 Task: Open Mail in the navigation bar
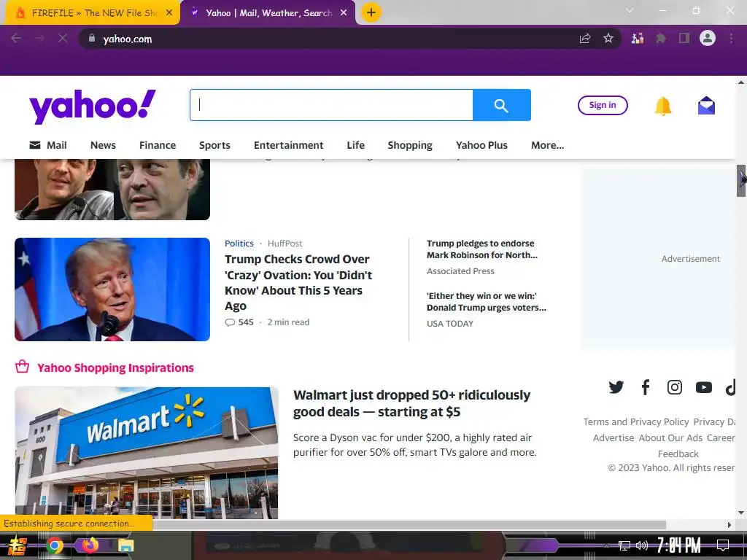tap(48, 145)
